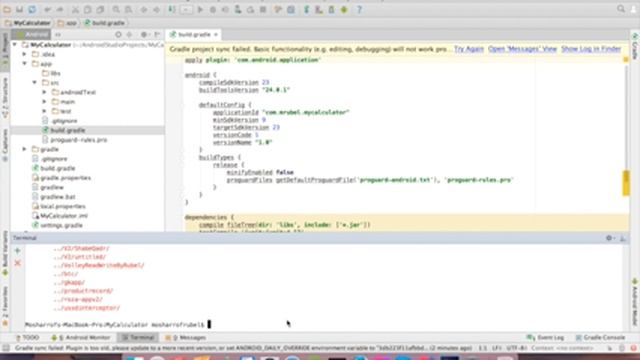This screenshot has width=640, height=360.
Task: Click the Try Again link
Action: pyautogui.click(x=469, y=49)
